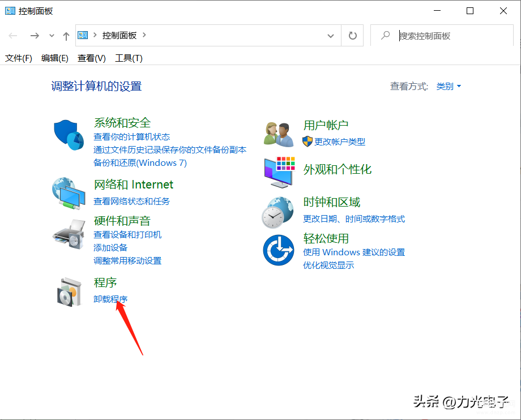The image size is (521, 420).
Task: Expand chevron after 控制面板 in address bar
Action: click(x=144, y=35)
